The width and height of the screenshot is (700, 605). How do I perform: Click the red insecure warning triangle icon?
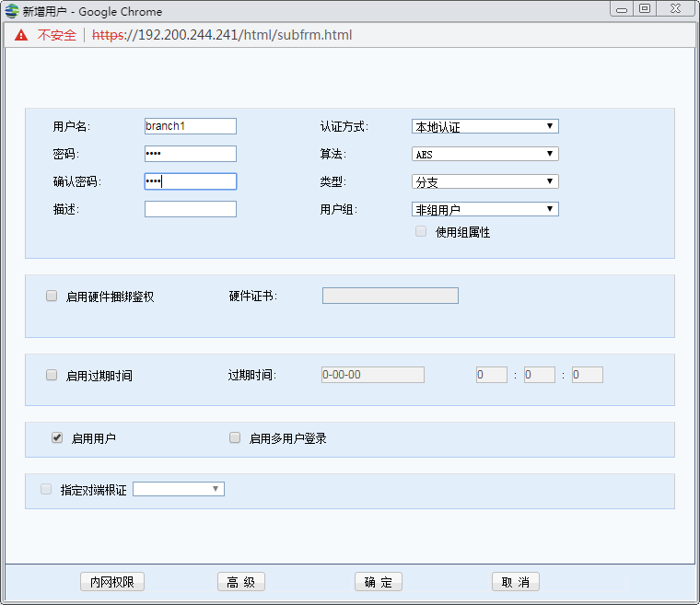[x=20, y=35]
